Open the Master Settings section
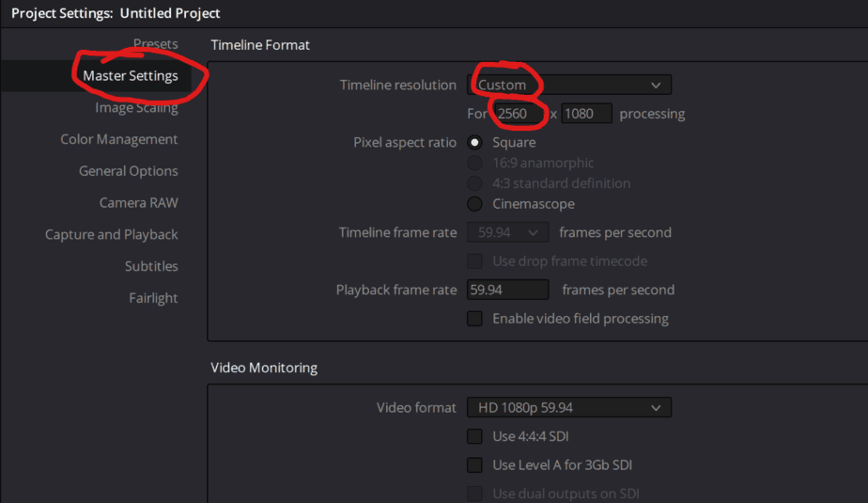The image size is (868, 503). [x=130, y=76]
